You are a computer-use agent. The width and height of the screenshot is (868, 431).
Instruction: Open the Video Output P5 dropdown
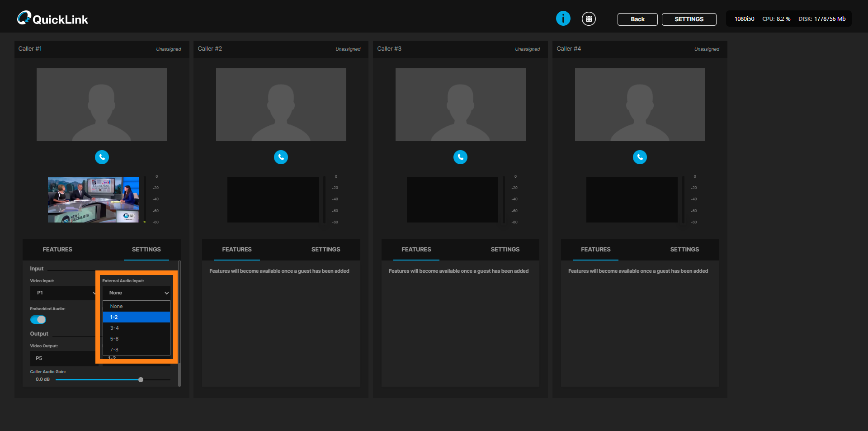point(63,358)
